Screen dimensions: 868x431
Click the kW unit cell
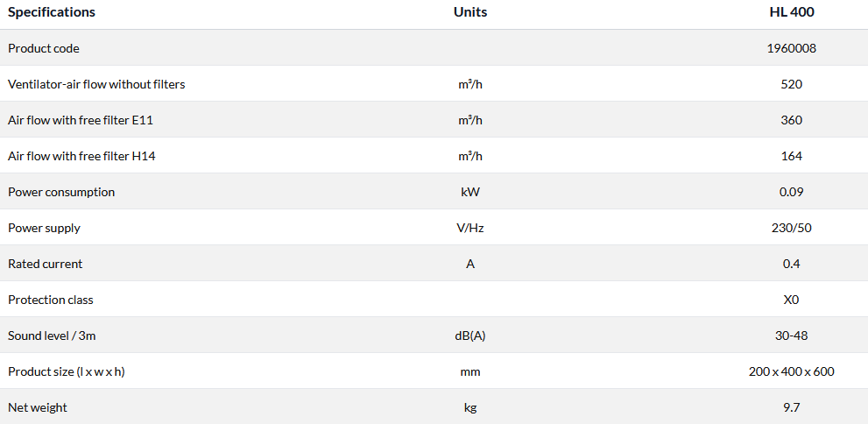[470, 192]
